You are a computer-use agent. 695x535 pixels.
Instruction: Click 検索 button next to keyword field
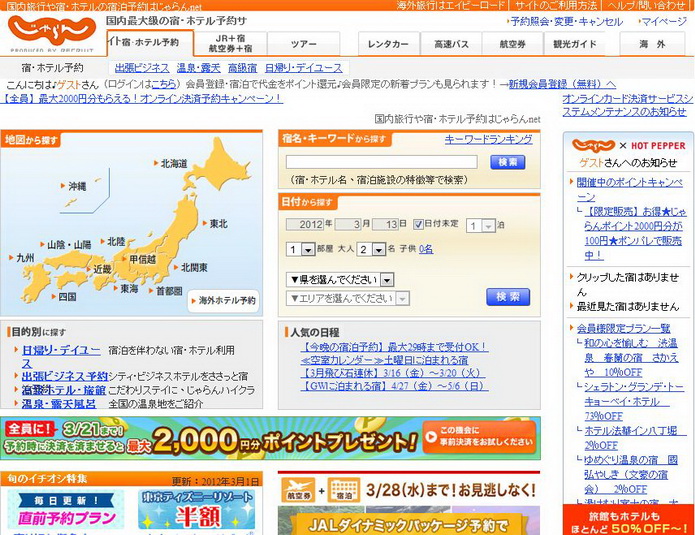click(x=508, y=162)
